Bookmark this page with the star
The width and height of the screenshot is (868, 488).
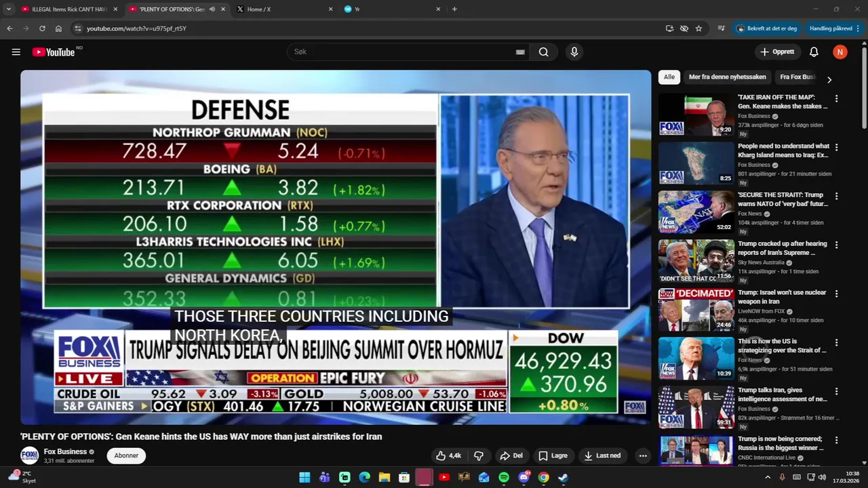698,28
